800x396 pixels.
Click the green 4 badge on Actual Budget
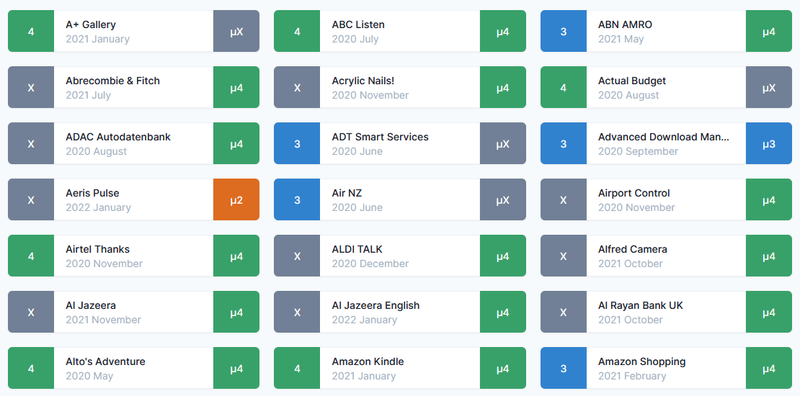[x=563, y=87]
